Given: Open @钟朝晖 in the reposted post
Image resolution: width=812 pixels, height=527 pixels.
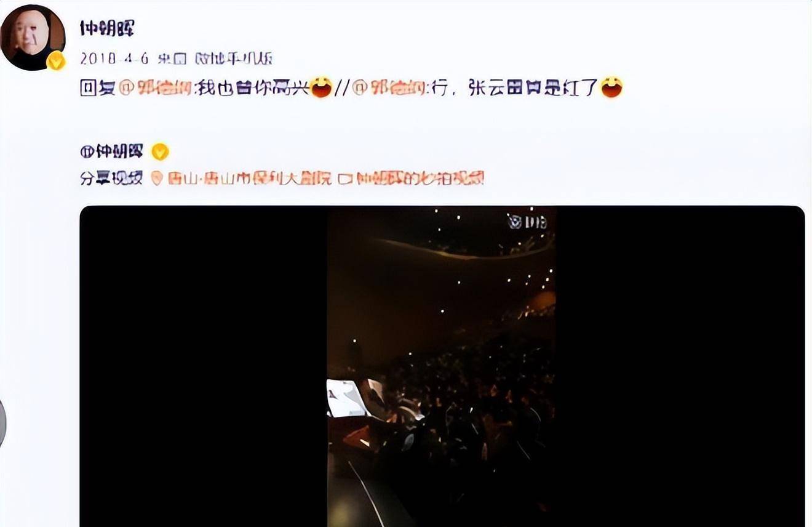Looking at the screenshot, I should 112,151.
